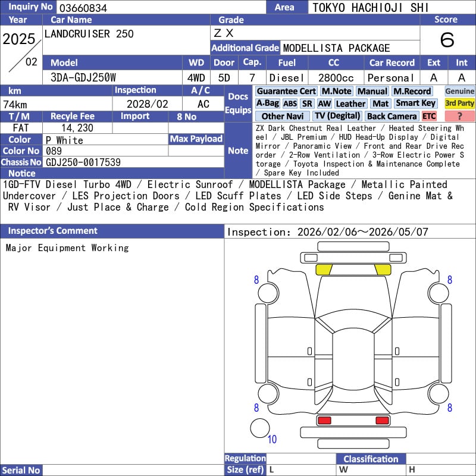Click the blue Genuine legend swatch
The width and height of the screenshot is (476, 476).
(459, 91)
